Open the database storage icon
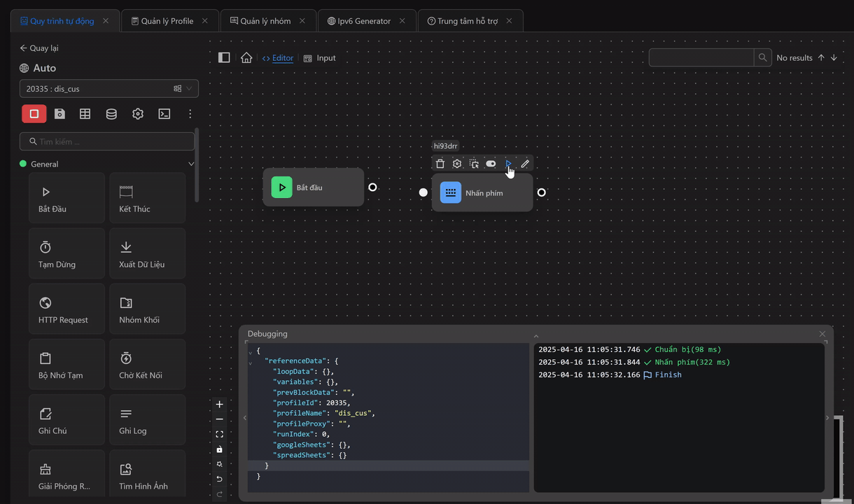The height and width of the screenshot is (504, 854). 111,113
